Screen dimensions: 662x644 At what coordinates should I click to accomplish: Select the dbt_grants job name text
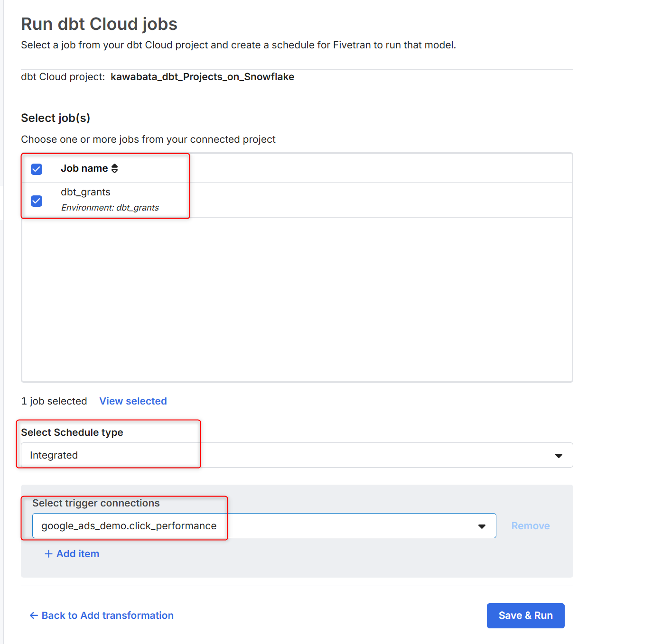(x=85, y=192)
